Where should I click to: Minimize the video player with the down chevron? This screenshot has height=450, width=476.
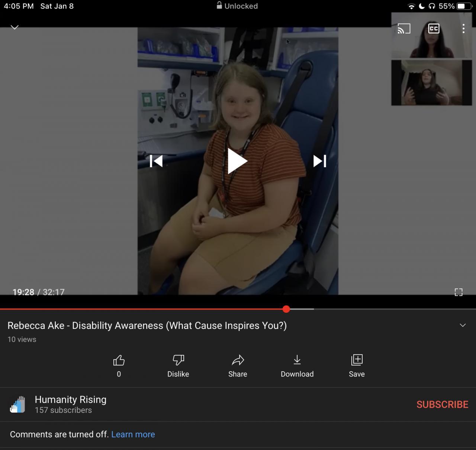[15, 27]
